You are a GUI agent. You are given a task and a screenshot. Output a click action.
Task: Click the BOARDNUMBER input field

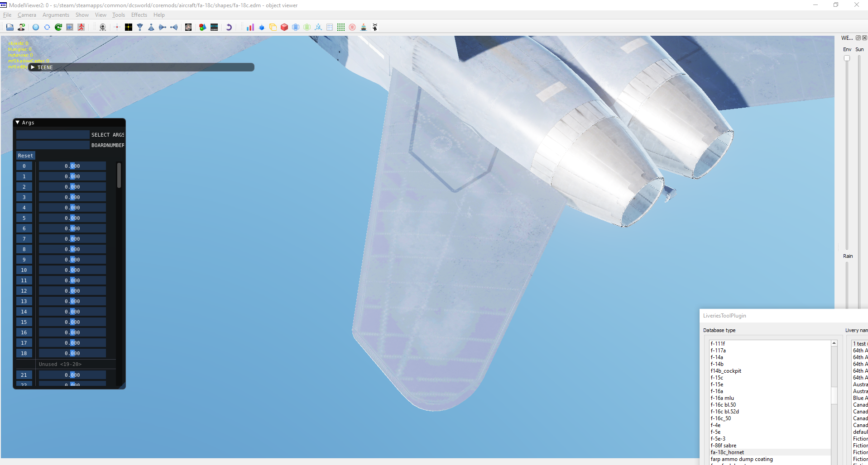53,145
